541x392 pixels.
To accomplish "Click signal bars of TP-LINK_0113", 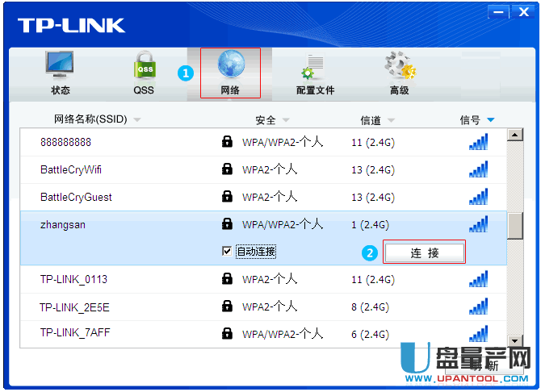I will point(478,279).
